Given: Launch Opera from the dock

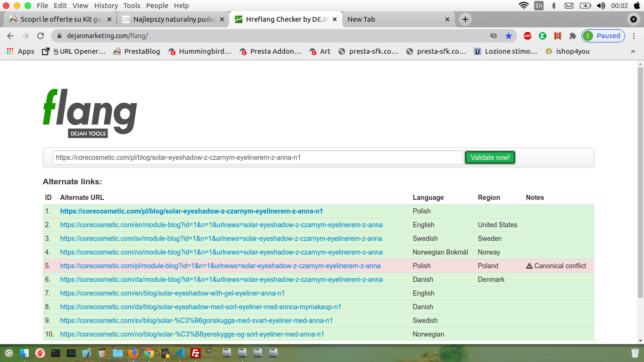Looking at the screenshot, I should pos(40,353).
